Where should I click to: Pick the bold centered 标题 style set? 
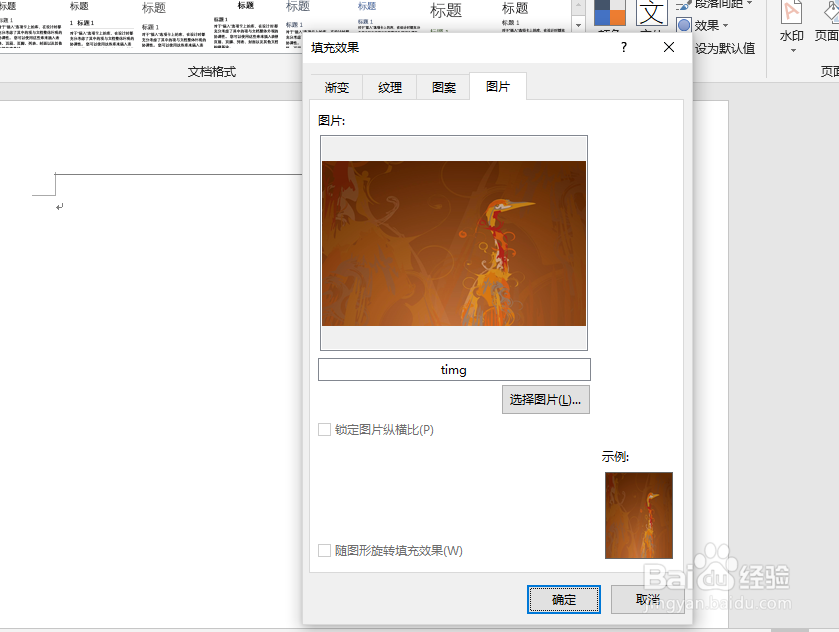coord(246,24)
